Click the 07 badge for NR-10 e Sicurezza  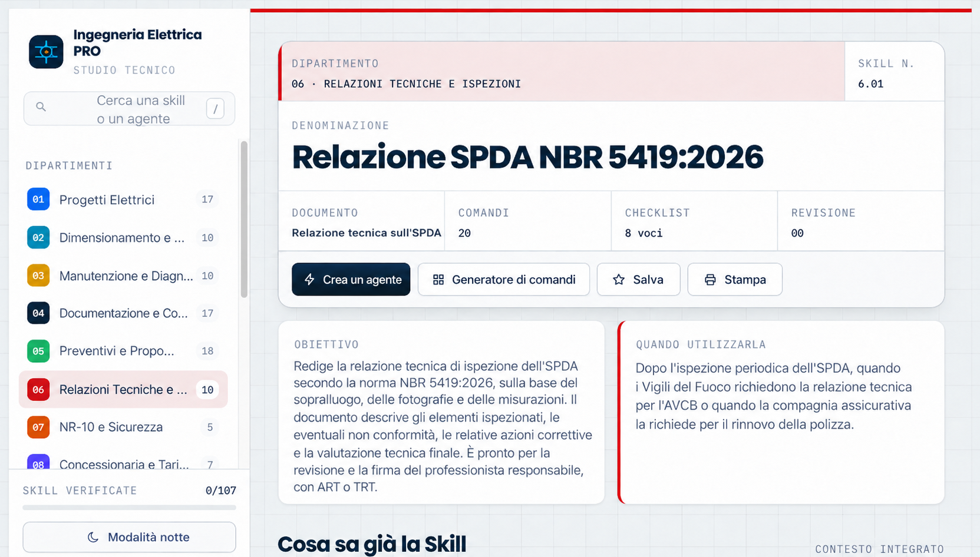point(38,427)
